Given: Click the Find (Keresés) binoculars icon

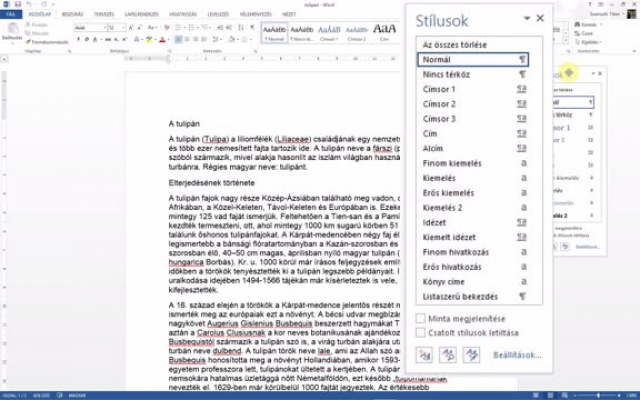Looking at the screenshot, I should 578,24.
